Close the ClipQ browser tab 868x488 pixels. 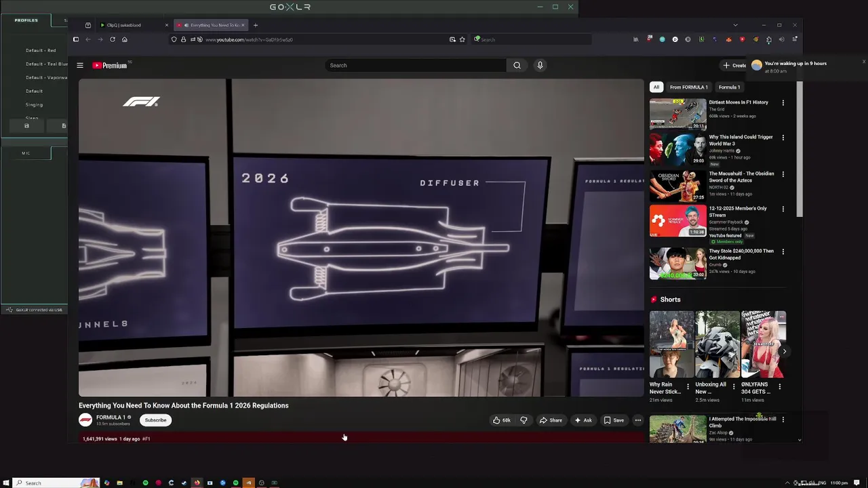pos(166,25)
